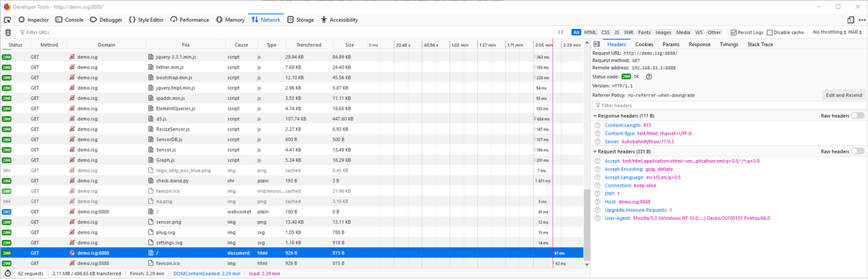Toggle Raw headers for Request headers
Screen dimensions: 868x279
[858, 151]
